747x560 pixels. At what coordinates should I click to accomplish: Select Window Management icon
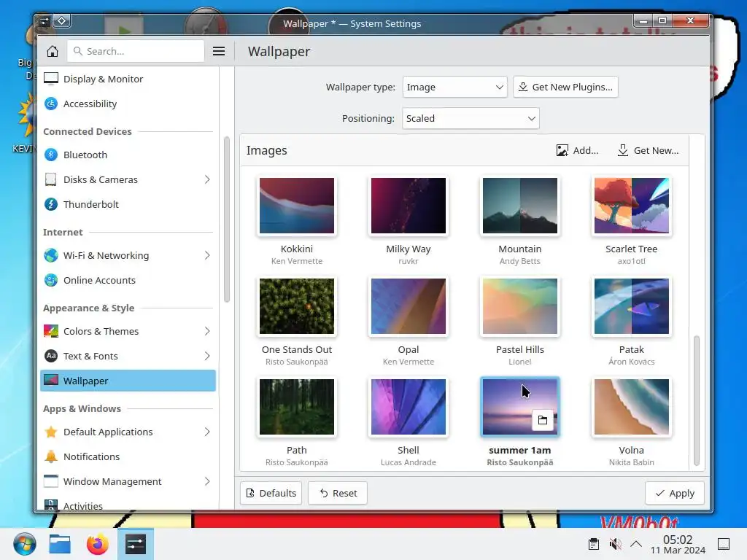[x=51, y=481]
